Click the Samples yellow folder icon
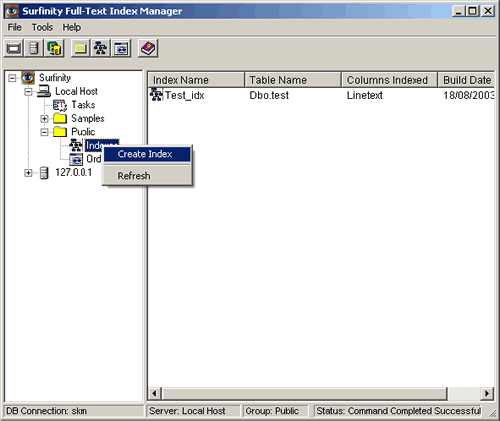Viewport: 500px width, 421px height. click(x=60, y=118)
